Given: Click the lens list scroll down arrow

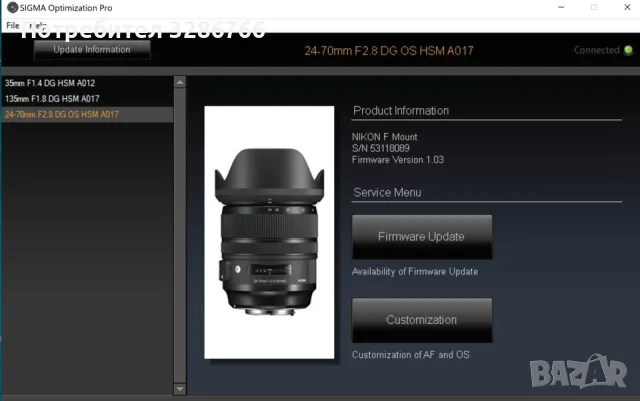Looking at the screenshot, I should tap(180, 389).
